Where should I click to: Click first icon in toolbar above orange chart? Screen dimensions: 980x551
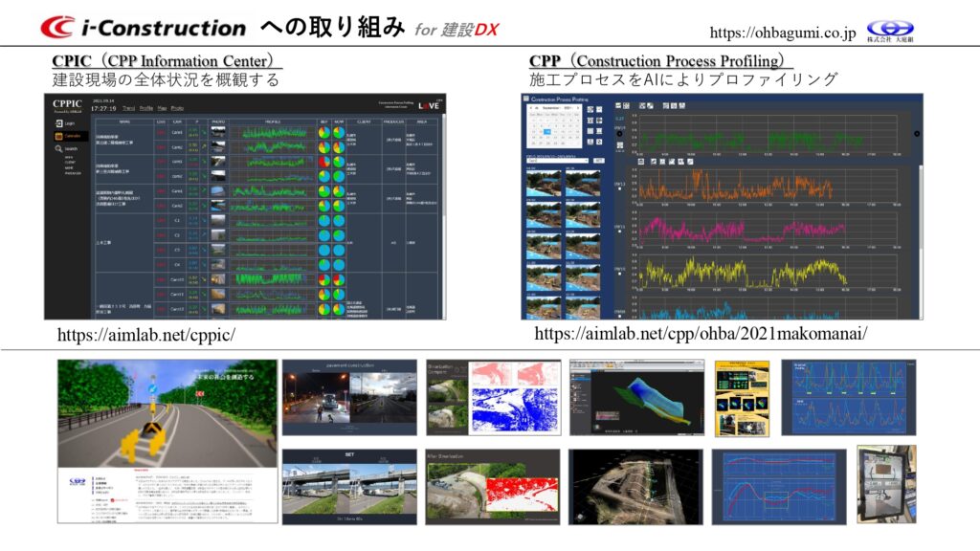641,161
